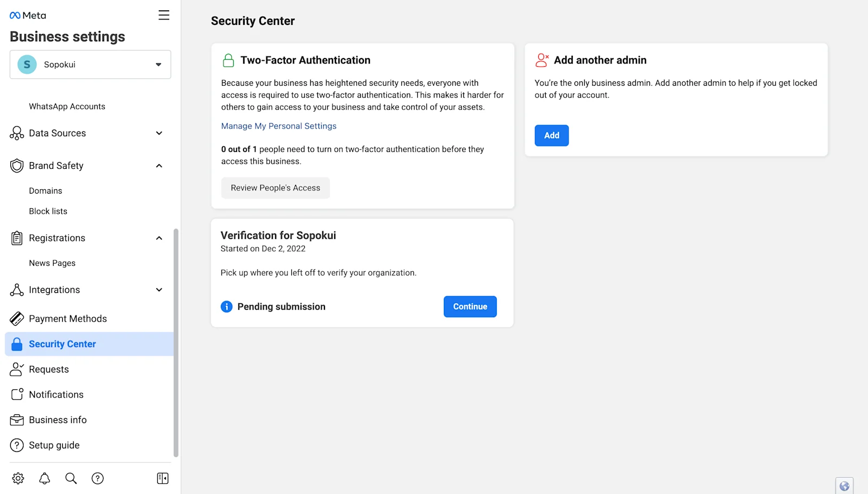This screenshot has height=494, width=868.
Task: Collapse the Registrations section chevron
Action: (159, 238)
